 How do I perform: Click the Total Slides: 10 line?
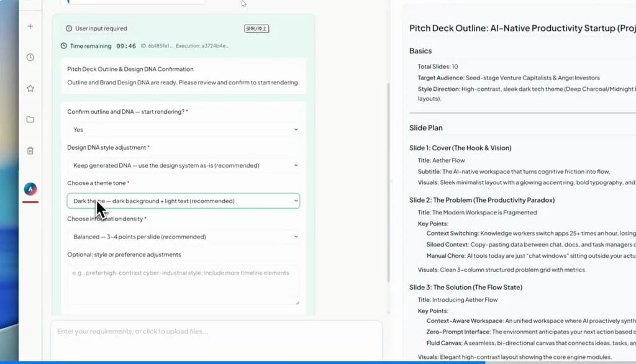[x=438, y=66]
